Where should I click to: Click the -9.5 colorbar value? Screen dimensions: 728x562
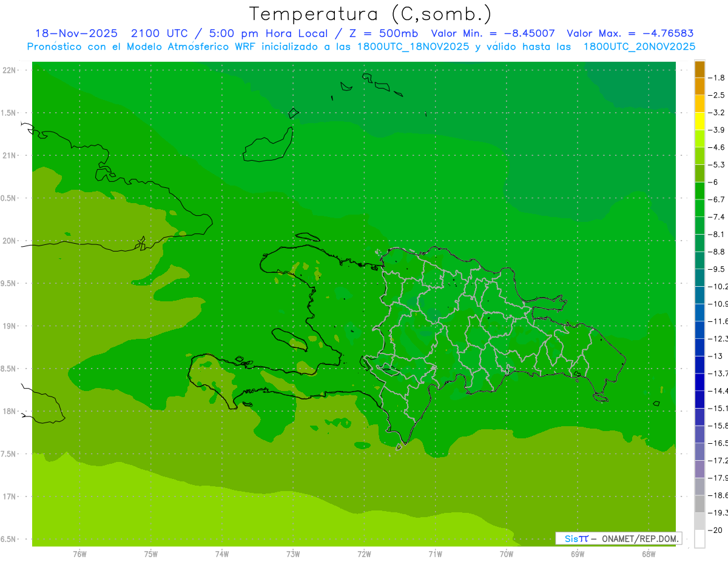click(718, 269)
